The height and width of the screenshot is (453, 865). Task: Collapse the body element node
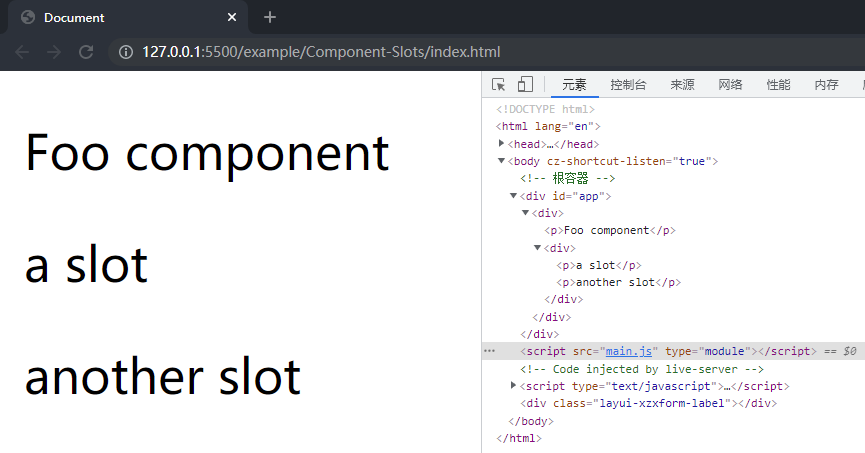click(x=501, y=161)
